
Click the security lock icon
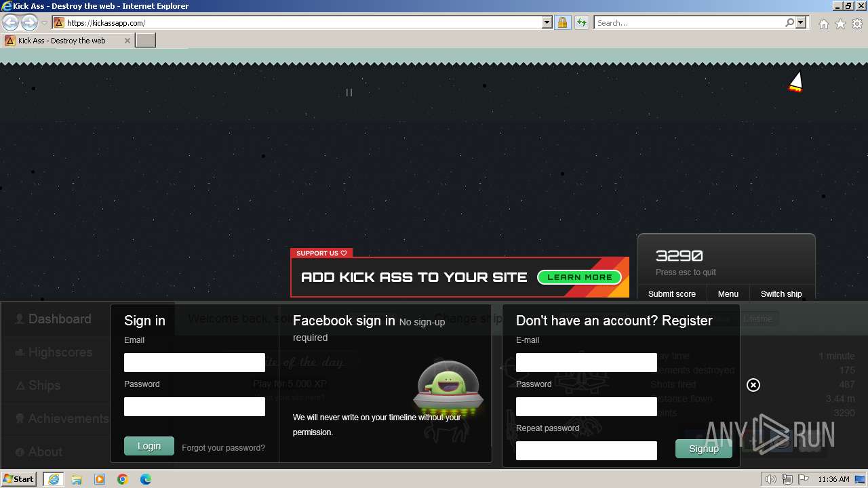tap(562, 22)
